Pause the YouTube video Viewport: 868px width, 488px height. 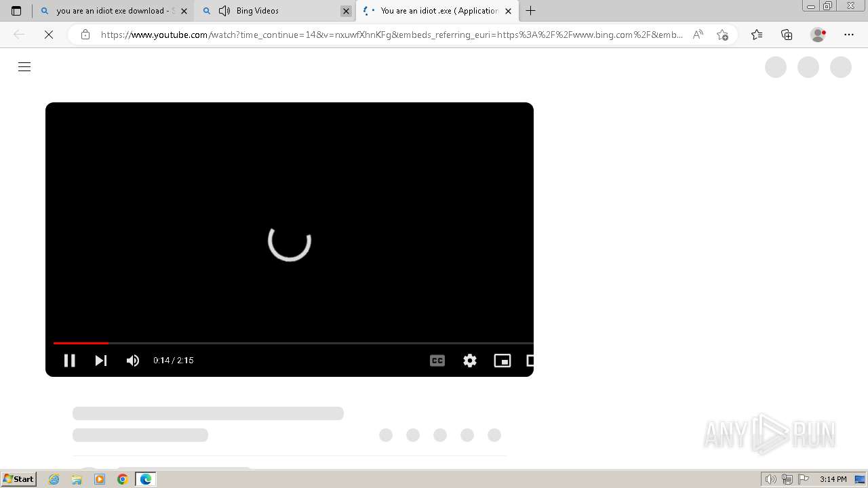point(69,361)
